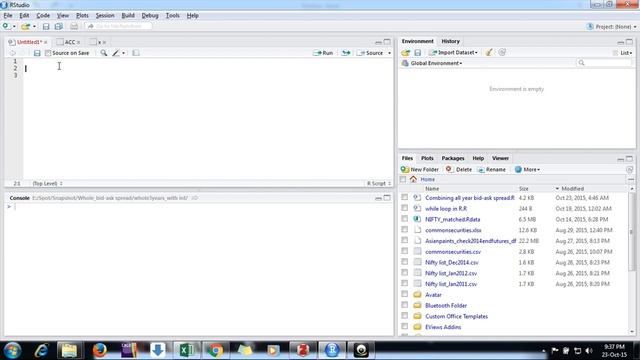The image size is (640, 360).
Task: Click the Run button
Action: (323, 53)
